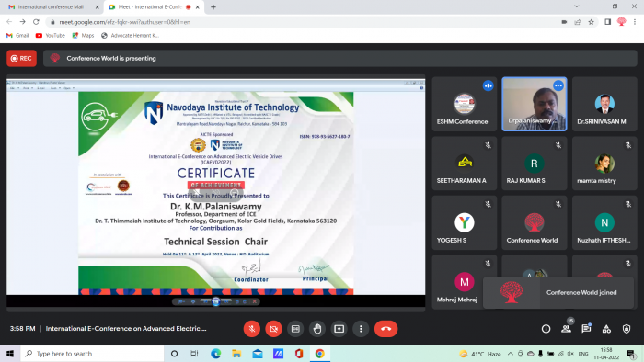Open meeting details info icon

pyautogui.click(x=546, y=329)
